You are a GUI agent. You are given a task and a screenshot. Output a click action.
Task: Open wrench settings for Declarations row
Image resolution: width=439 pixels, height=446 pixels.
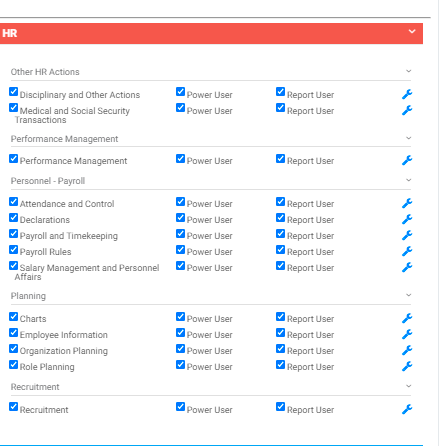pyautogui.click(x=407, y=219)
